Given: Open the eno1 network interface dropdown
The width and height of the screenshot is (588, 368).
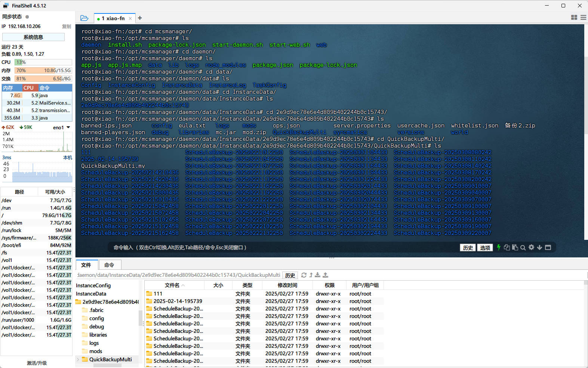Looking at the screenshot, I should [62, 127].
